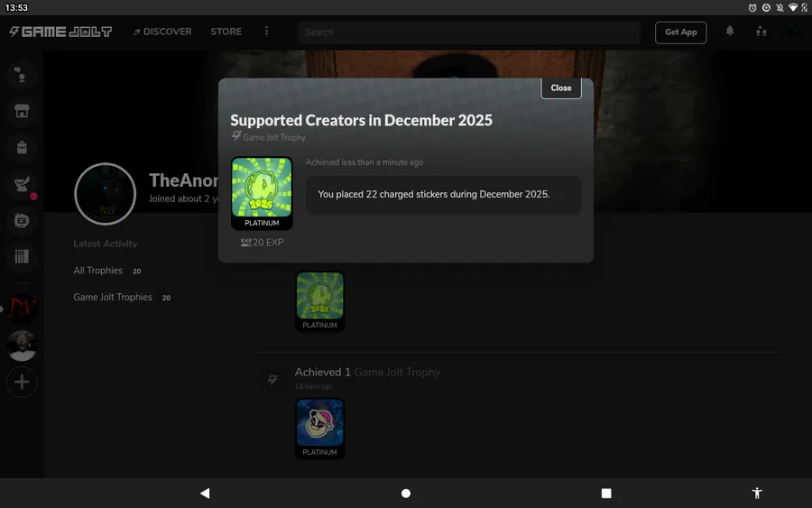Tap the Wi-Fi status icon
Screen dimensions: 812x508
(793, 7)
